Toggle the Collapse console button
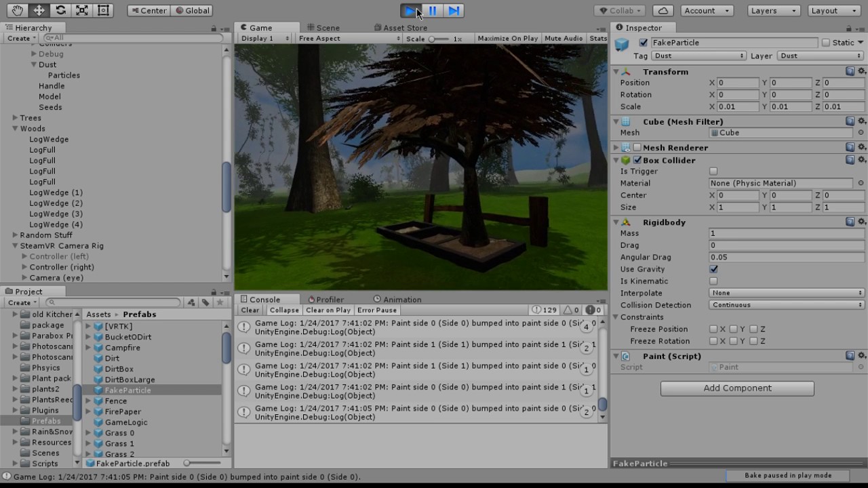Viewport: 868px width, 488px height. click(284, 310)
